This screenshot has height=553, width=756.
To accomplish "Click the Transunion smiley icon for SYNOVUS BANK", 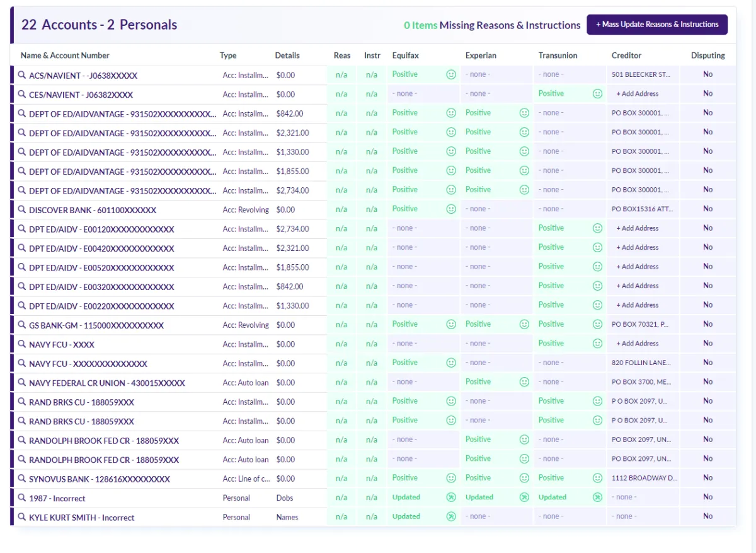I will 597,479.
